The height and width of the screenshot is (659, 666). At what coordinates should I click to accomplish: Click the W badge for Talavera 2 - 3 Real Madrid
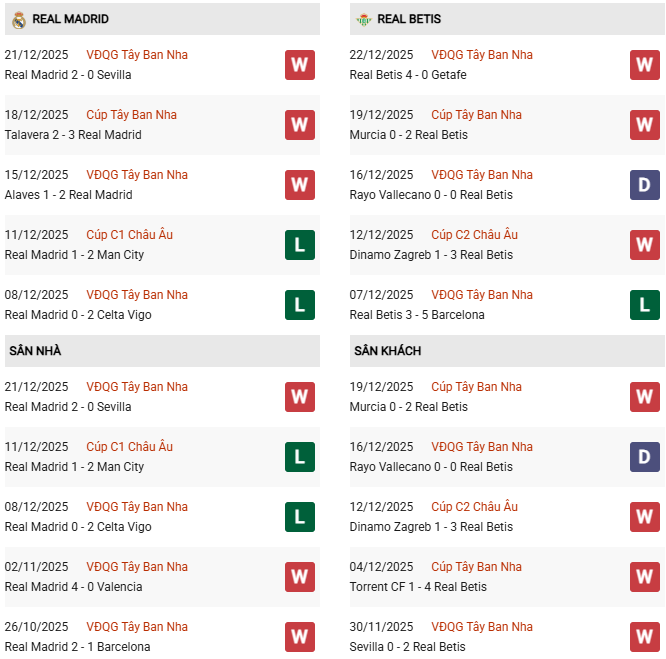300,125
